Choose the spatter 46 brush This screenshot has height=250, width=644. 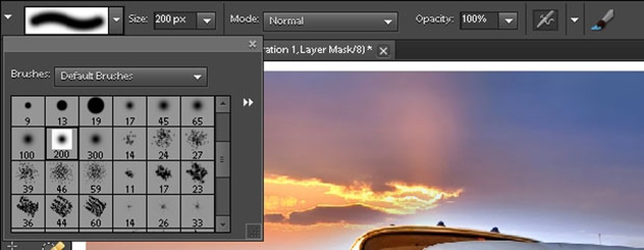pos(62,177)
